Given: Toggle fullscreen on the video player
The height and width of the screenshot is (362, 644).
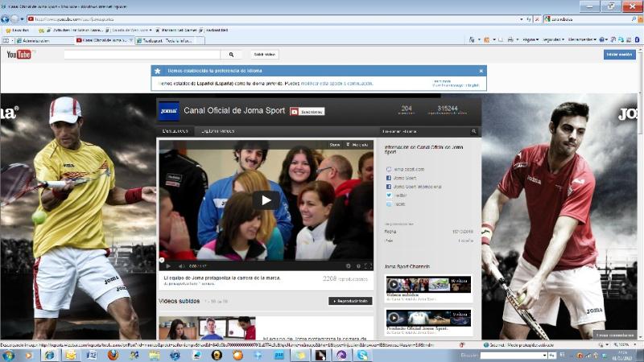Looking at the screenshot, I should [368, 266].
